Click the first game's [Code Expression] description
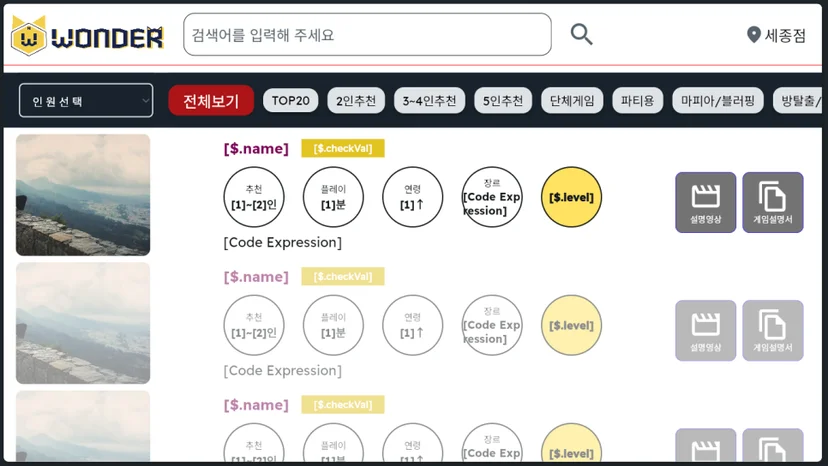Viewport: 828px width, 466px height. pyautogui.click(x=283, y=243)
